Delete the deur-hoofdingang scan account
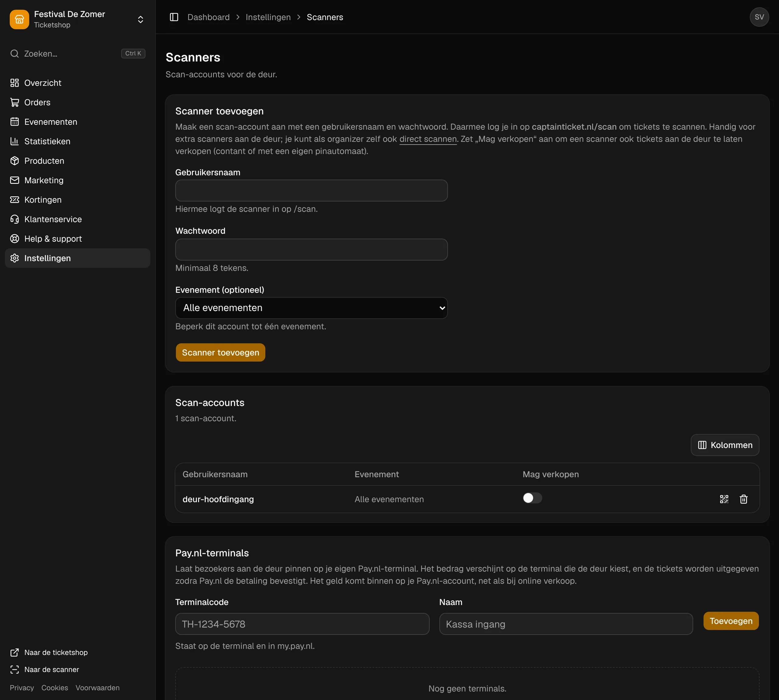Viewport: 779px width, 700px height. point(744,499)
